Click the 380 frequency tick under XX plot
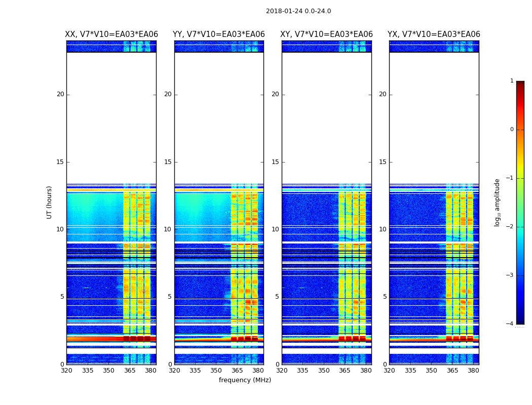 pos(150,371)
